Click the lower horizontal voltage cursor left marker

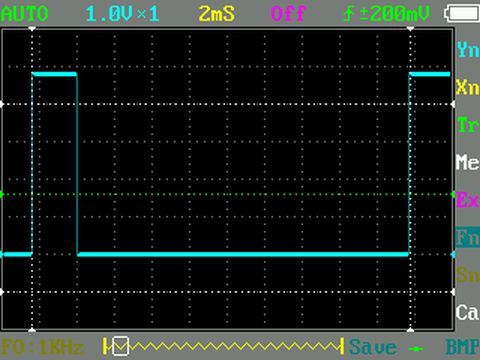coord(2,292)
